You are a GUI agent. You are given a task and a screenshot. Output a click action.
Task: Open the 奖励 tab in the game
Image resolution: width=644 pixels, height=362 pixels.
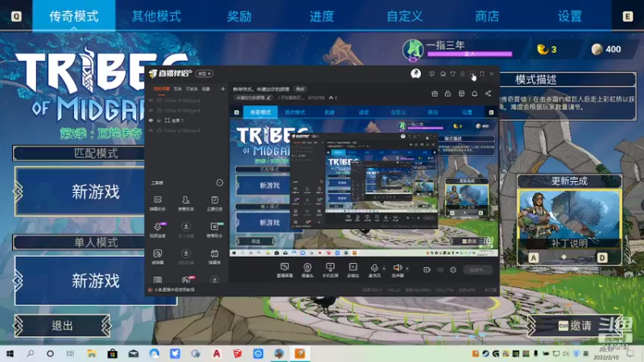(239, 16)
